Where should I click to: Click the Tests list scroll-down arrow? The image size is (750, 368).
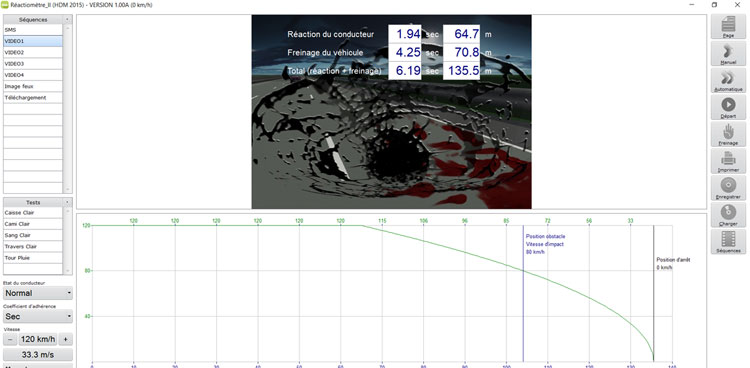pos(68,270)
